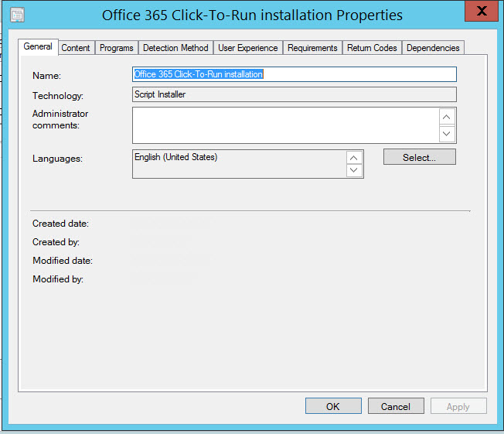Switch to the Content tab
The image size is (504, 434).
[76, 48]
